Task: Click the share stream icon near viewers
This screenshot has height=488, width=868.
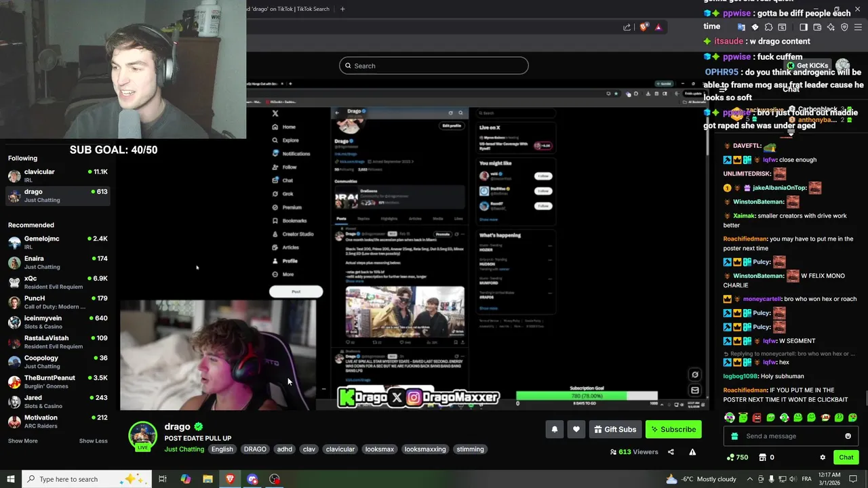Action: [x=671, y=452]
